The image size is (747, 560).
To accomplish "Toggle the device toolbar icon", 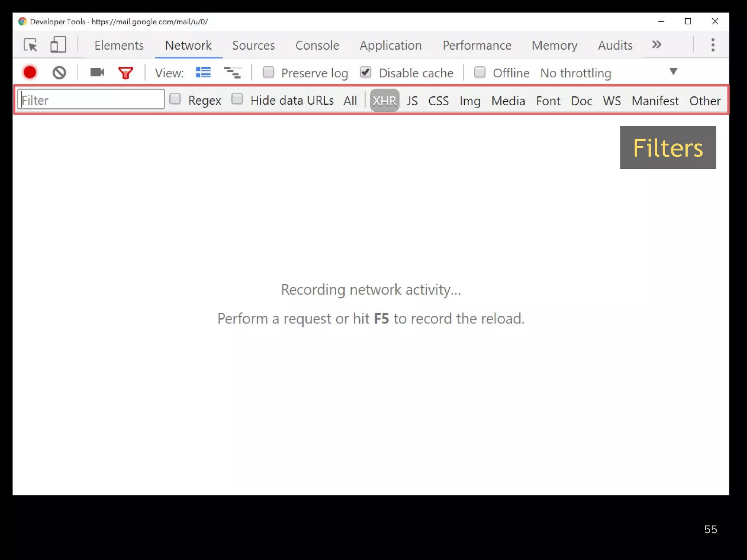I will click(58, 45).
